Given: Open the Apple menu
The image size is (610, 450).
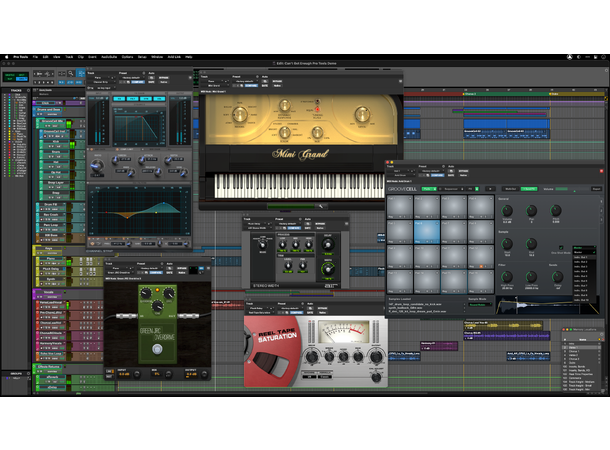Looking at the screenshot, I should tap(6, 57).
